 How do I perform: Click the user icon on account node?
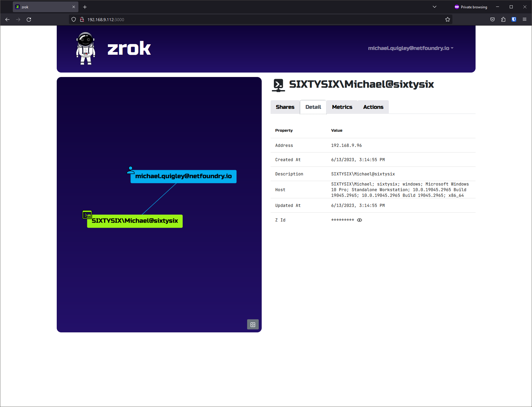pyautogui.click(x=130, y=170)
